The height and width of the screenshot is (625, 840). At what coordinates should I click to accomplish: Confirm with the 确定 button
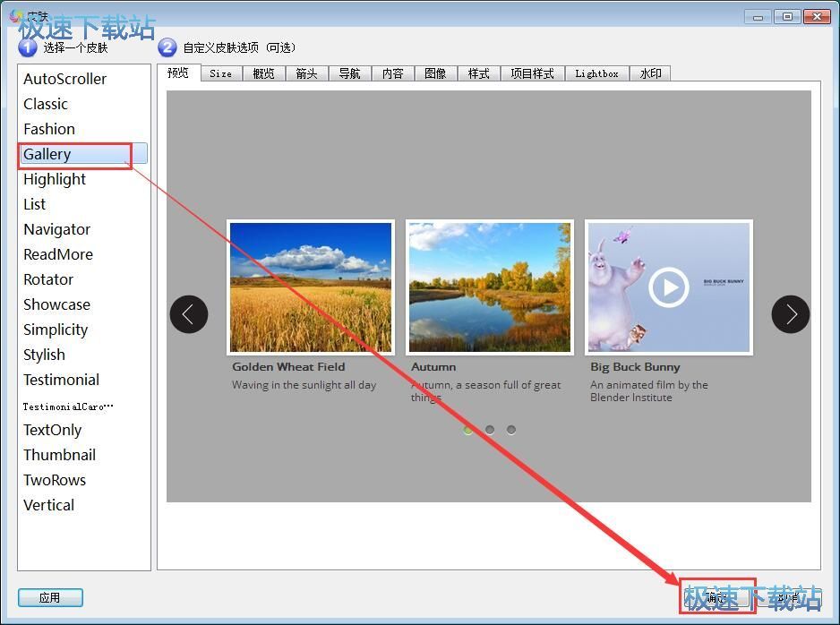[x=717, y=596]
